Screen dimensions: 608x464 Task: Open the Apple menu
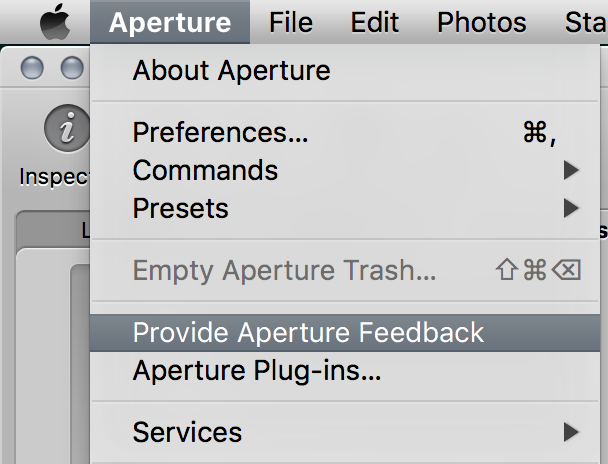click(56, 22)
